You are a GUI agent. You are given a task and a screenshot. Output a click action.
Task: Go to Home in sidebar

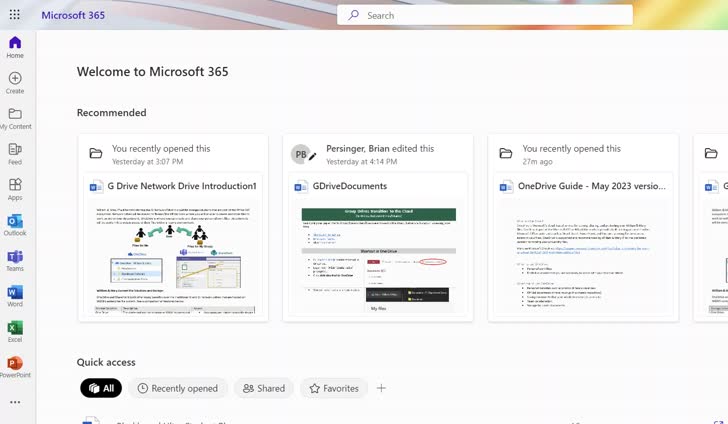(15, 46)
